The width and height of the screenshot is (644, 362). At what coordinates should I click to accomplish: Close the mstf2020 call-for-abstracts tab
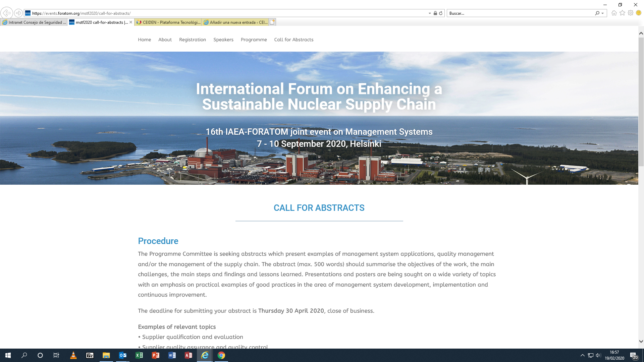[x=131, y=22]
